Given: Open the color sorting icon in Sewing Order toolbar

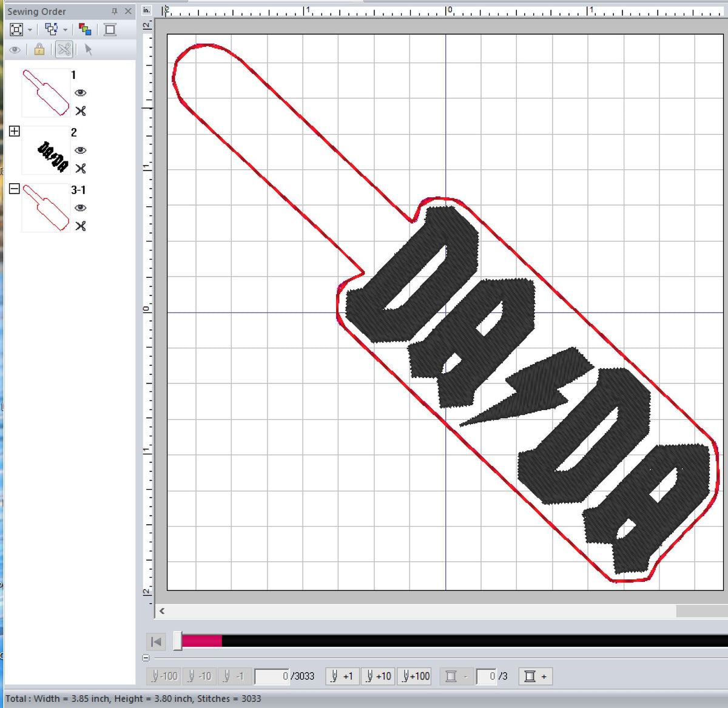Looking at the screenshot, I should click(x=85, y=29).
